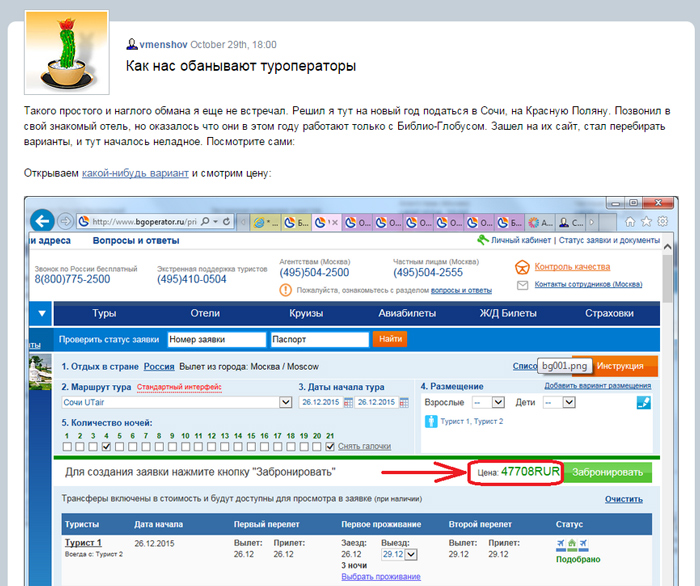Open the browser Tools gear icon
The width and height of the screenshot is (700, 586).
tap(662, 221)
